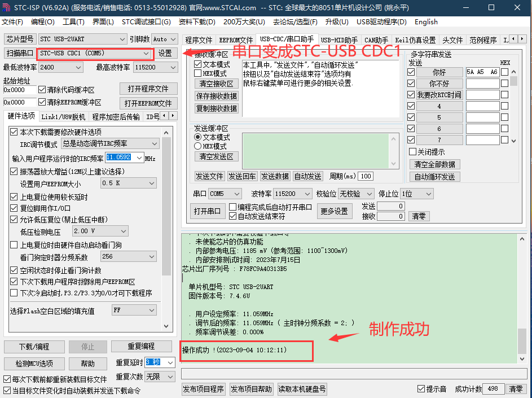The height and width of the screenshot is (398, 532).
Task: Enable 上电复位时由硬件自动启动看门狗
Action: click(x=14, y=245)
